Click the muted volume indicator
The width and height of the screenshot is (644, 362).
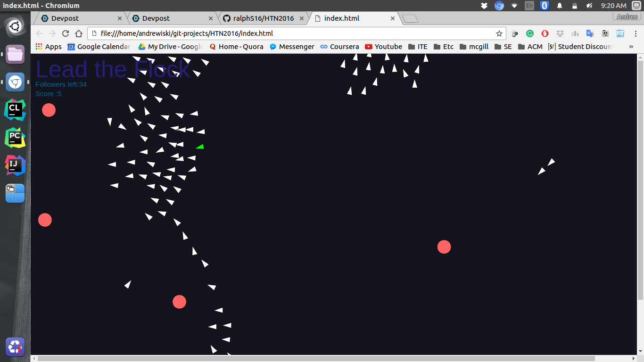point(589,6)
